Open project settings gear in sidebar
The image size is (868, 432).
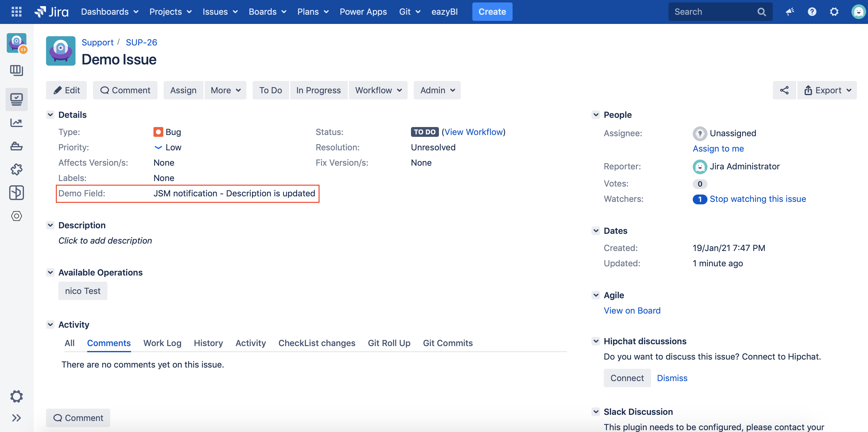(x=16, y=396)
